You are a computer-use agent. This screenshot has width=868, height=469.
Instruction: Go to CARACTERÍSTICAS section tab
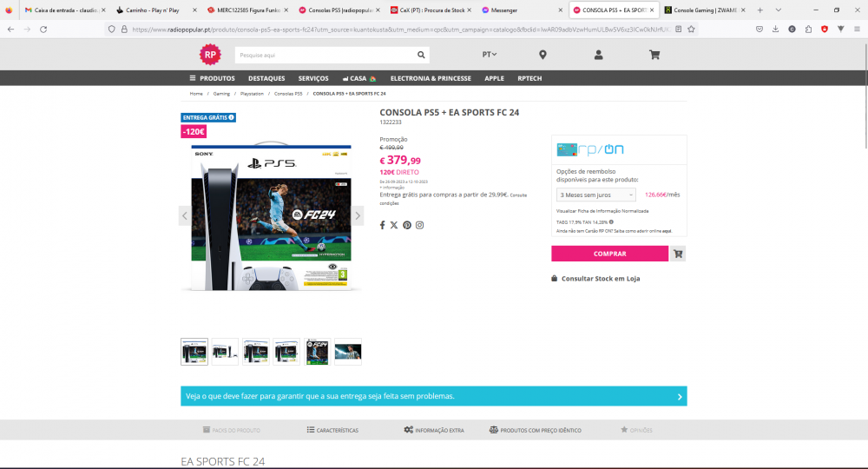[x=332, y=430]
